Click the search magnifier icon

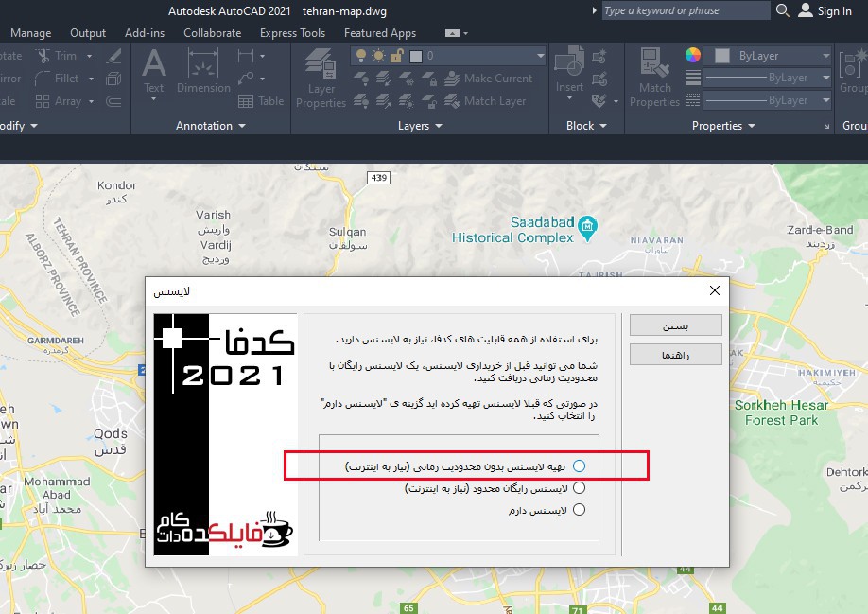point(782,10)
